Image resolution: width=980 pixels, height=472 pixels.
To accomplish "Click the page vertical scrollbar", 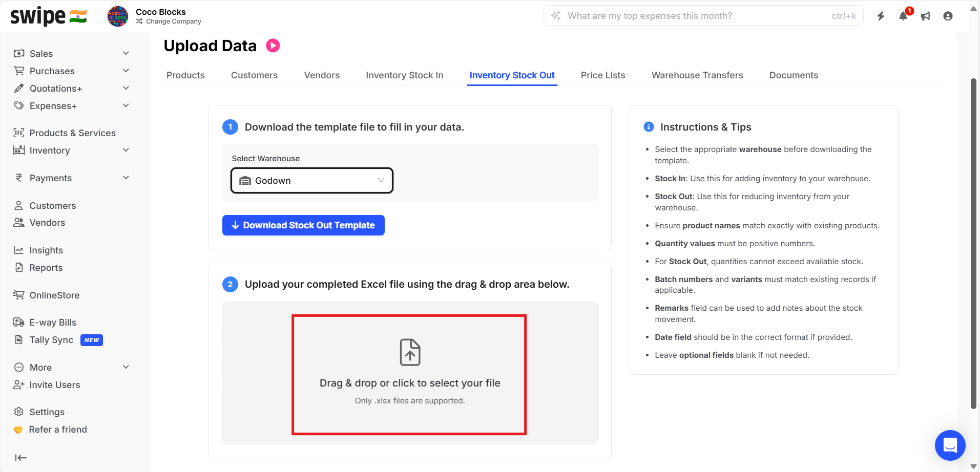I will (973, 243).
